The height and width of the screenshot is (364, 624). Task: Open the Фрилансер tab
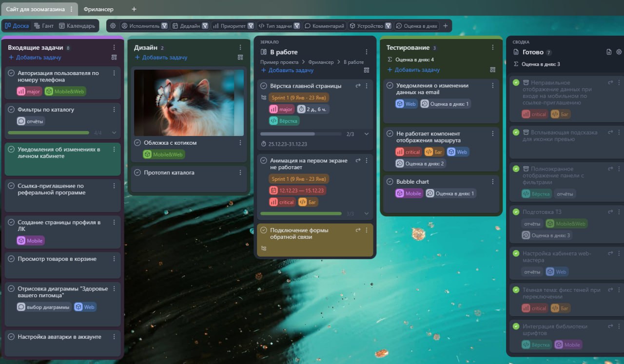[98, 9]
